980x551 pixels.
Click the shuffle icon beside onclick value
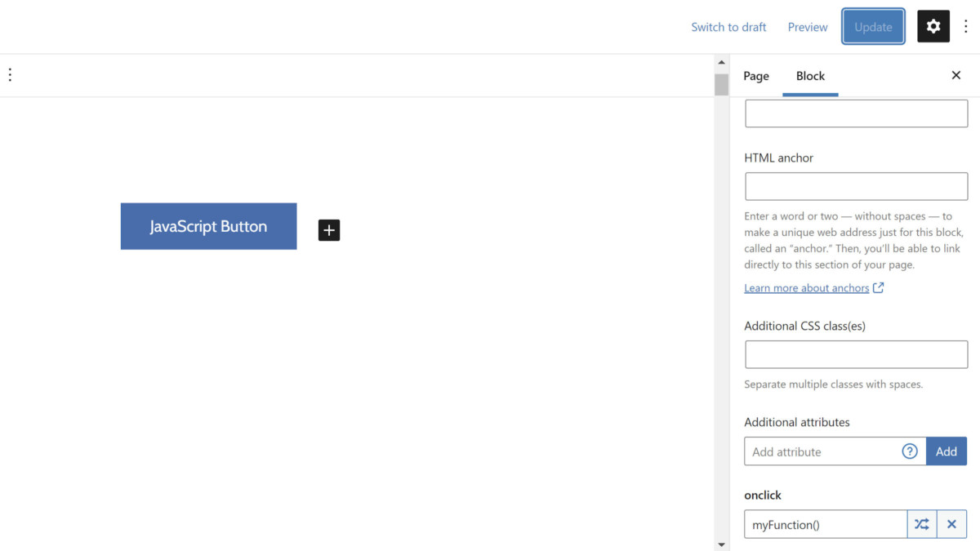point(921,524)
